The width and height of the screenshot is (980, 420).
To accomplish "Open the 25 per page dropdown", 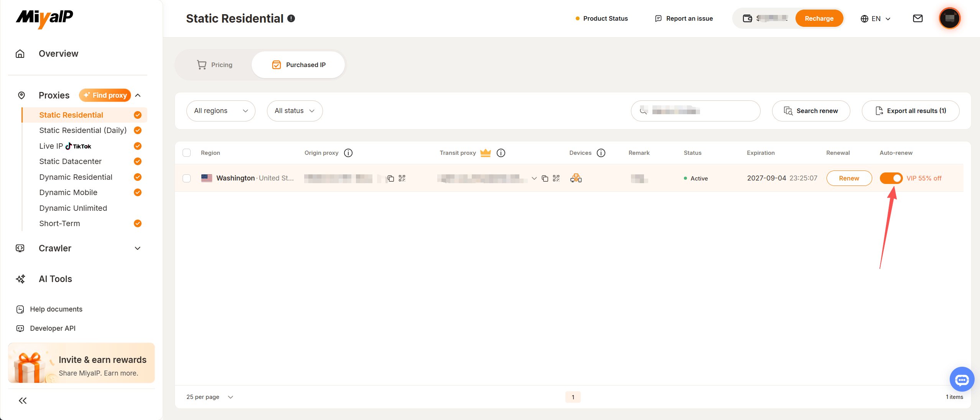I will 210,397.
